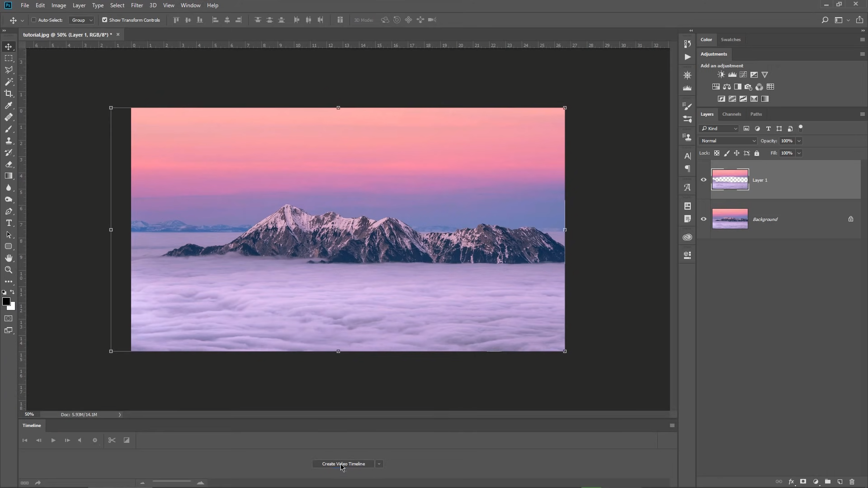Select the Zoom tool
The height and width of the screenshot is (488, 868).
click(x=9, y=270)
